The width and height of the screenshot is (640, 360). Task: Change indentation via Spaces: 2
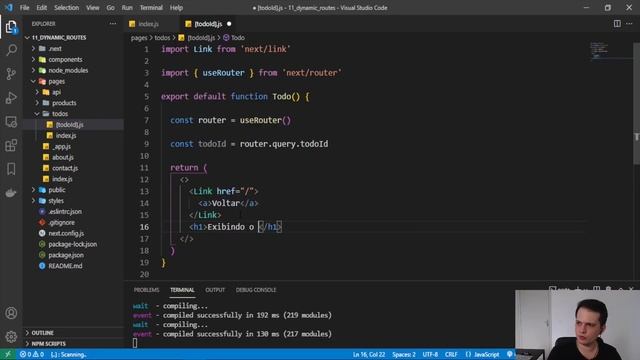click(404, 354)
